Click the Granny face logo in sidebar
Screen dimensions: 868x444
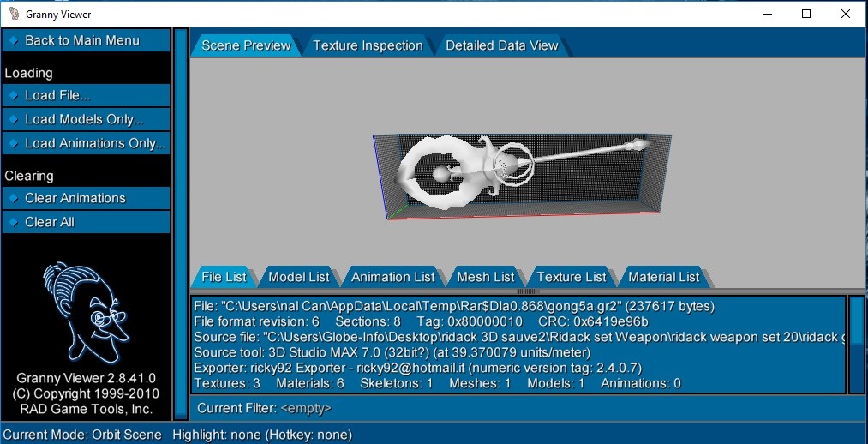pos(86,312)
